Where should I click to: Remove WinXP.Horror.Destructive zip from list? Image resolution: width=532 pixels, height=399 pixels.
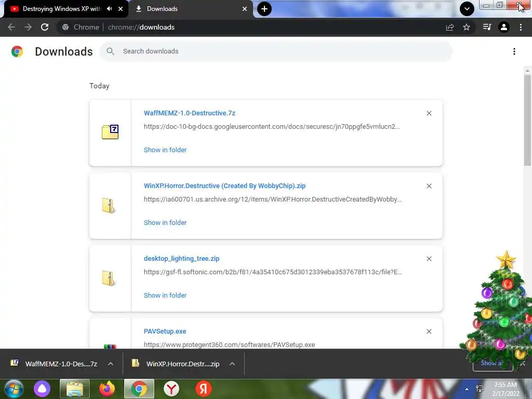click(x=429, y=186)
